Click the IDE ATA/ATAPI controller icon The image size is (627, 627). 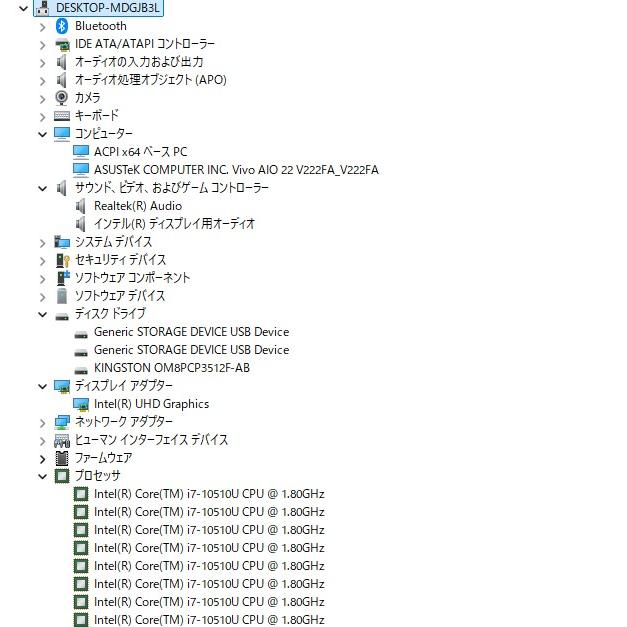(62, 44)
